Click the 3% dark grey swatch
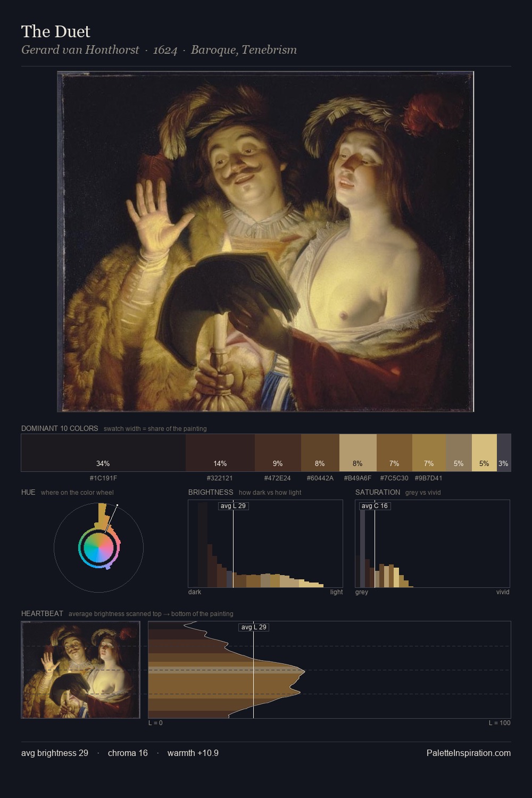This screenshot has width=532, height=798. click(x=504, y=453)
